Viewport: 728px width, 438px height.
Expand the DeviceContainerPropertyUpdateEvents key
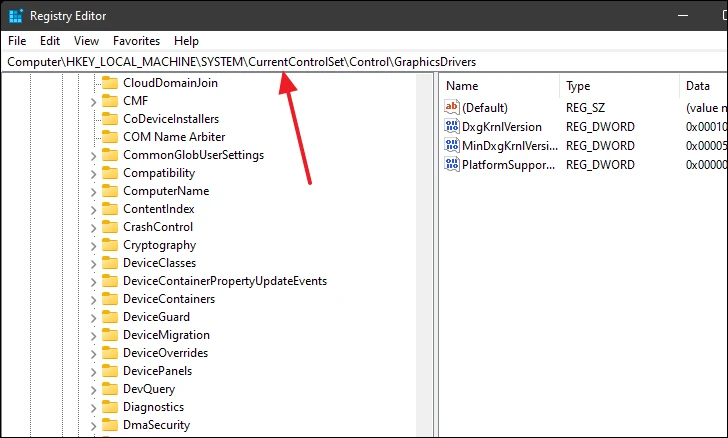pyautogui.click(x=93, y=282)
